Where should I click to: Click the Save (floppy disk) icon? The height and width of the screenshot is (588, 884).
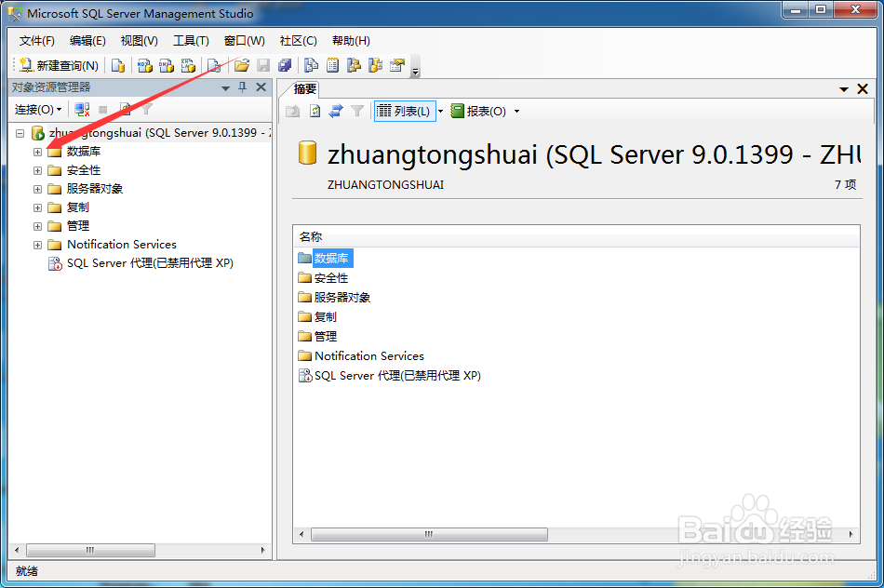point(263,65)
